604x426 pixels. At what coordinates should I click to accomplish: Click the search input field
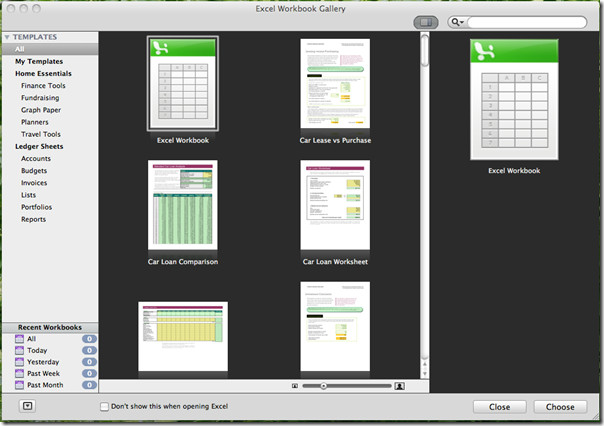(527, 22)
